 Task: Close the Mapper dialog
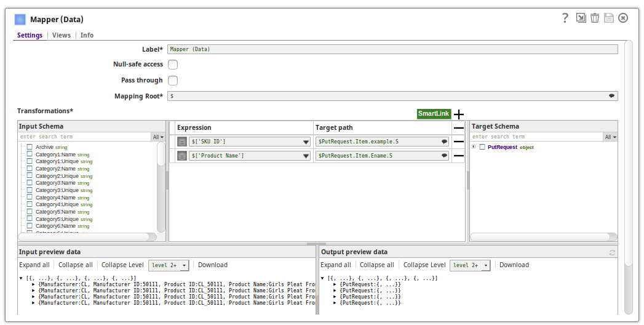click(x=623, y=18)
